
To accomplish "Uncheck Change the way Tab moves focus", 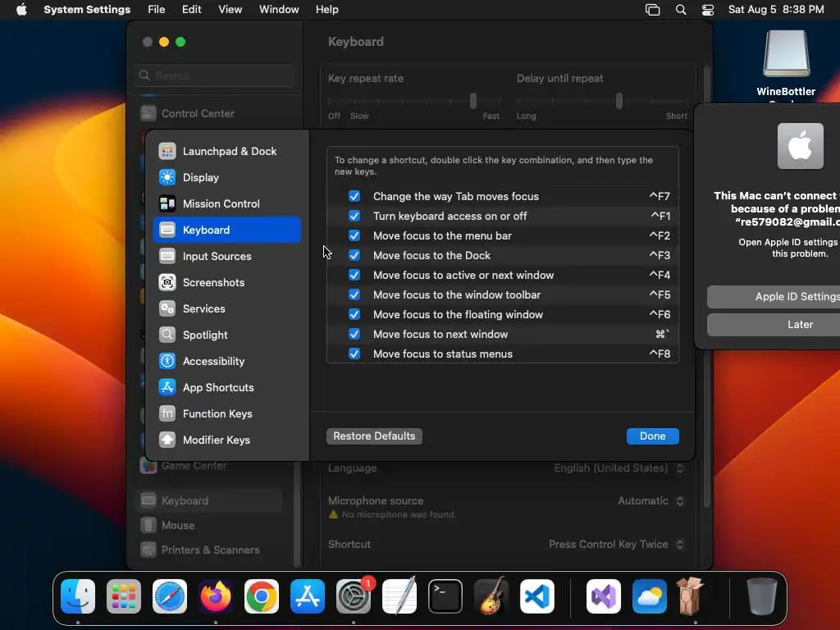I will coord(354,196).
